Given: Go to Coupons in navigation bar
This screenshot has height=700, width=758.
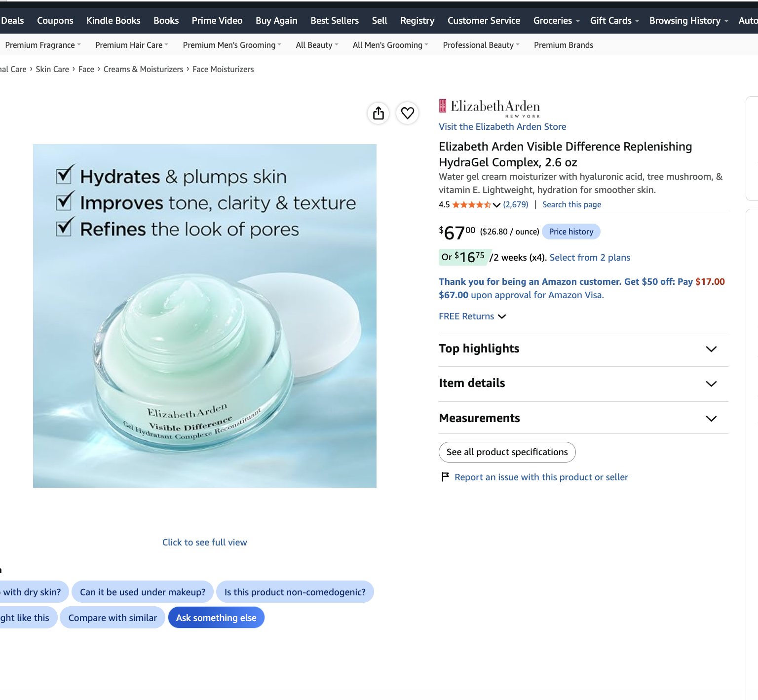Looking at the screenshot, I should pyautogui.click(x=55, y=21).
